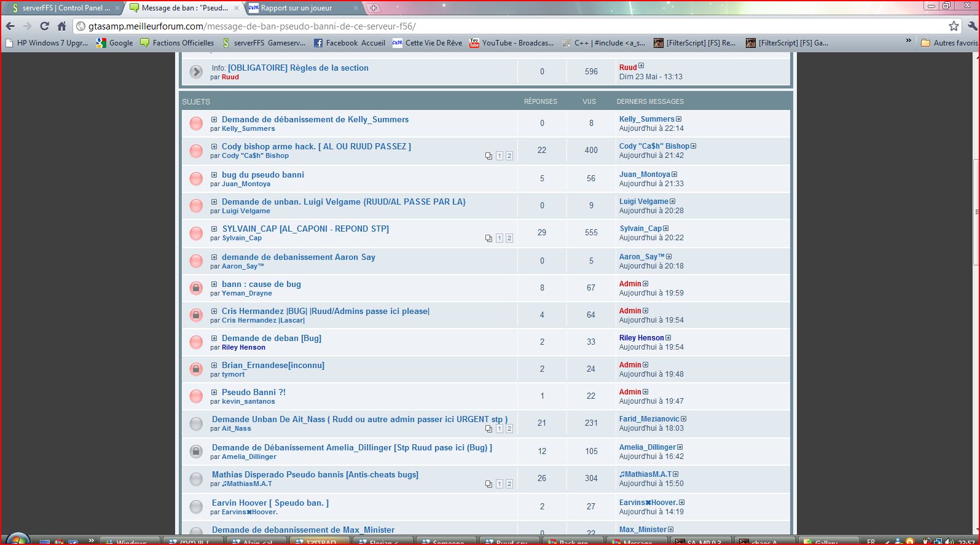Click the grey status icon of Earvin Hoover topic
980x545 pixels.
[196, 507]
